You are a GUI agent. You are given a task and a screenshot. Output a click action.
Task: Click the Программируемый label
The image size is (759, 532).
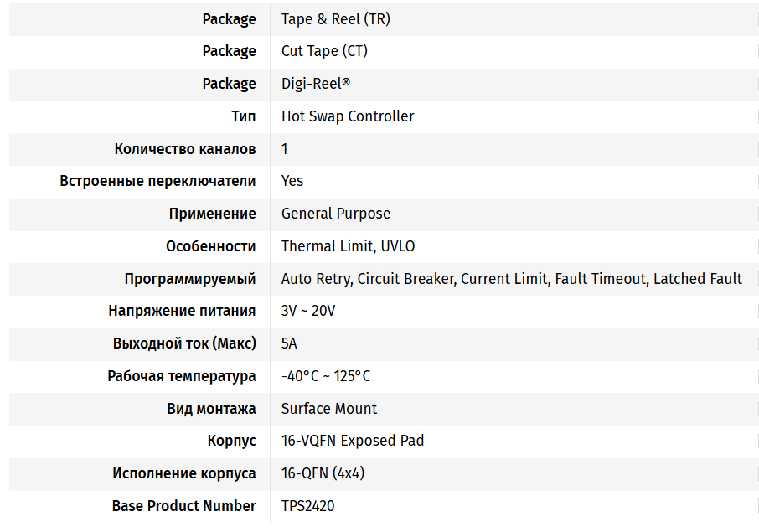click(x=190, y=279)
